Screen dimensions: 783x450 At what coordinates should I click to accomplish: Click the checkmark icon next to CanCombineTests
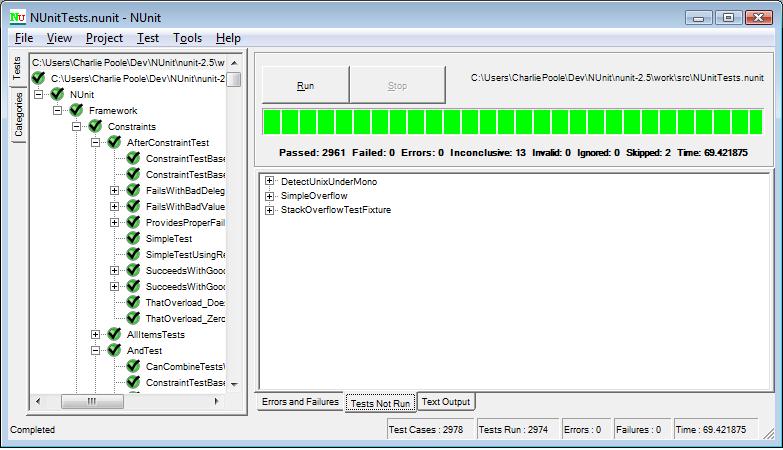pyautogui.click(x=133, y=366)
